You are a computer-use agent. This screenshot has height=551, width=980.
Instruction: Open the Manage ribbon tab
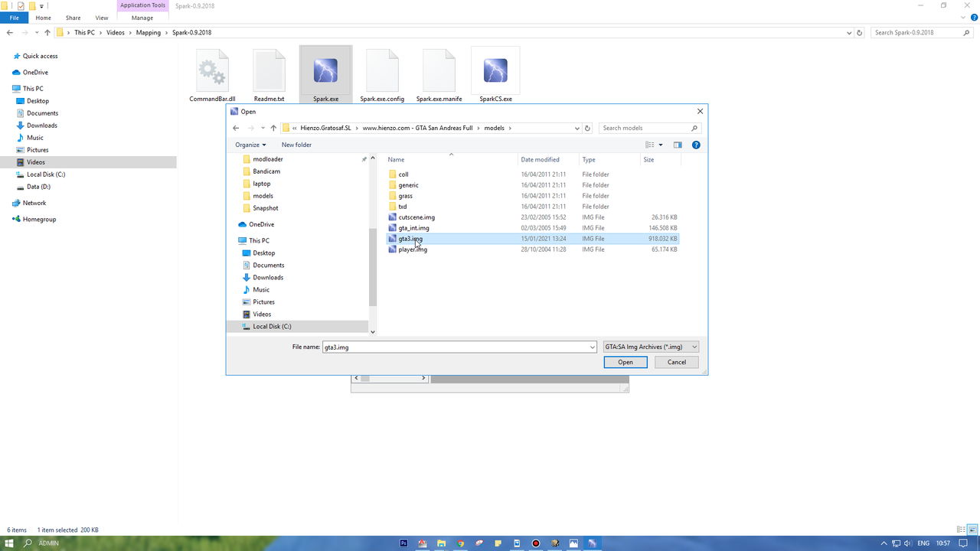pos(142,18)
